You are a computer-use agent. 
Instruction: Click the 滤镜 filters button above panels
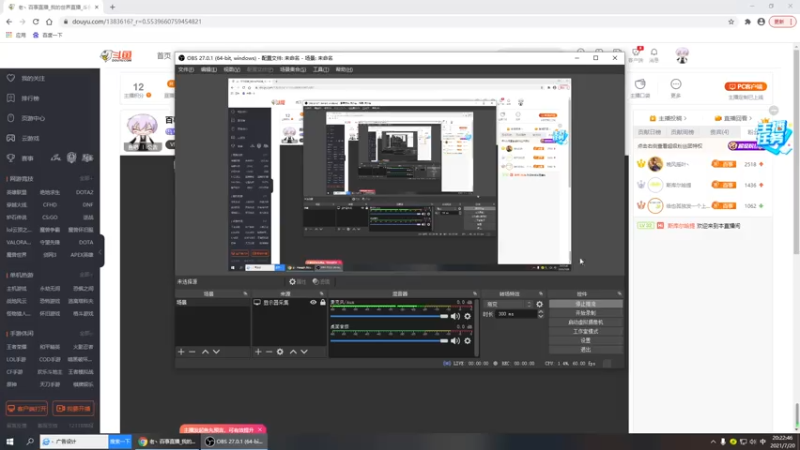(x=321, y=282)
